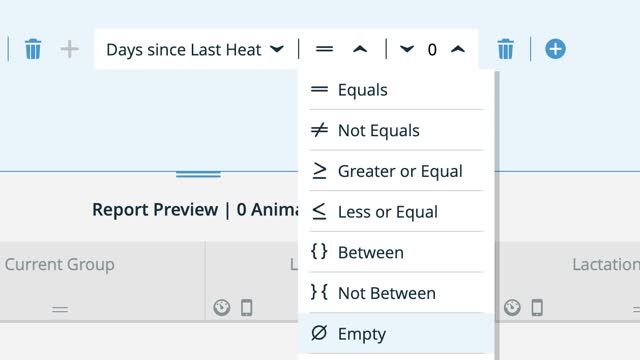
Task: Click the equals operator symbol in filter row
Action: point(324,49)
